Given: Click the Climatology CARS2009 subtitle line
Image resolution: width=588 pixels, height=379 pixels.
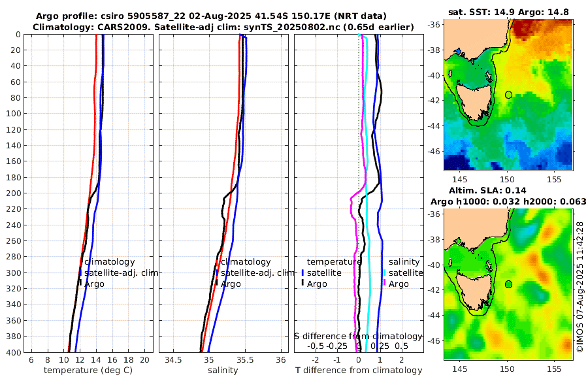Looking at the screenshot, I should (223, 27).
